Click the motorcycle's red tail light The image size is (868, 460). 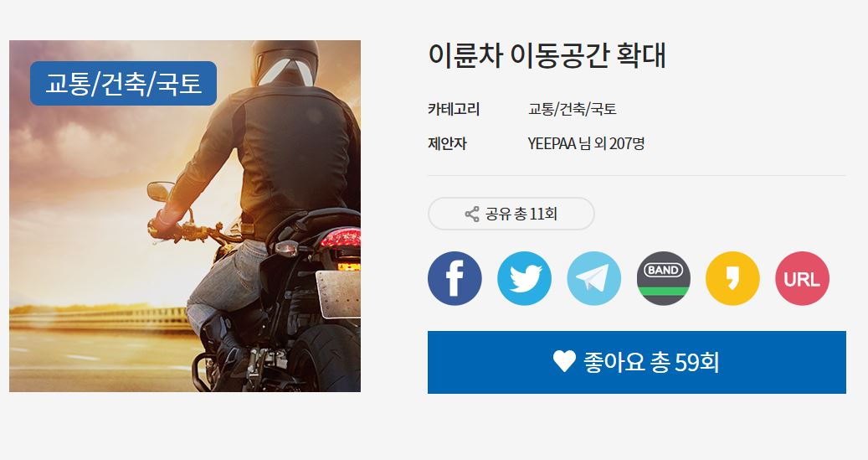coord(341,239)
